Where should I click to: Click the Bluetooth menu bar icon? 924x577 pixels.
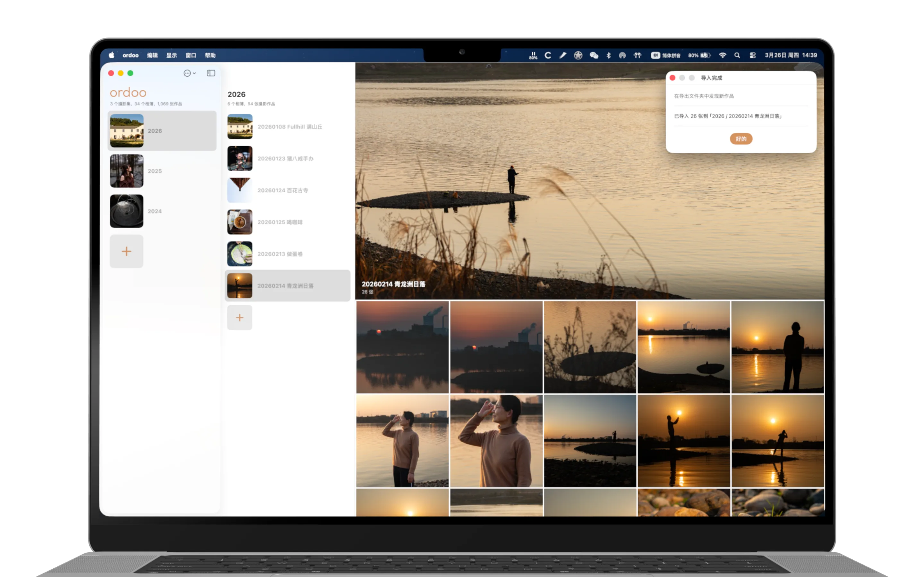pos(609,55)
